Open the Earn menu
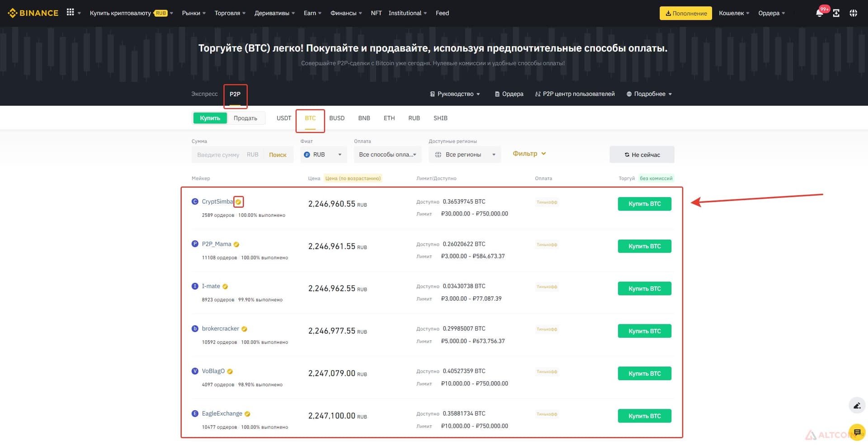The height and width of the screenshot is (445, 868). click(312, 13)
